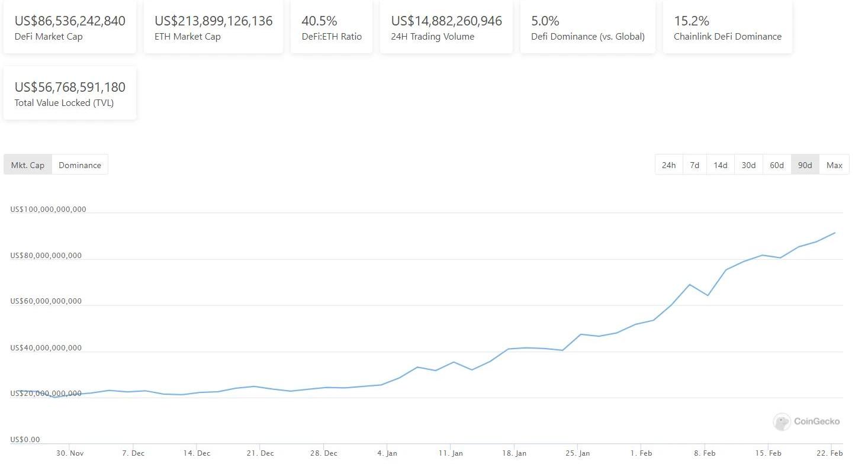
Task: Switch chart to Mkt. Cap view
Action: point(28,165)
